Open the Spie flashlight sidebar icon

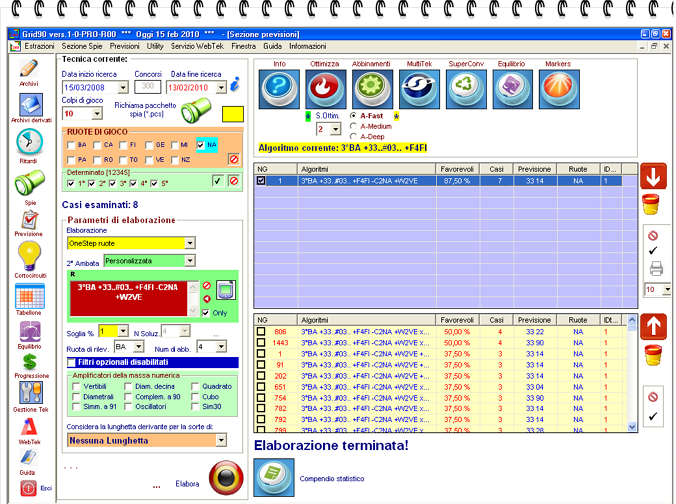29,183
